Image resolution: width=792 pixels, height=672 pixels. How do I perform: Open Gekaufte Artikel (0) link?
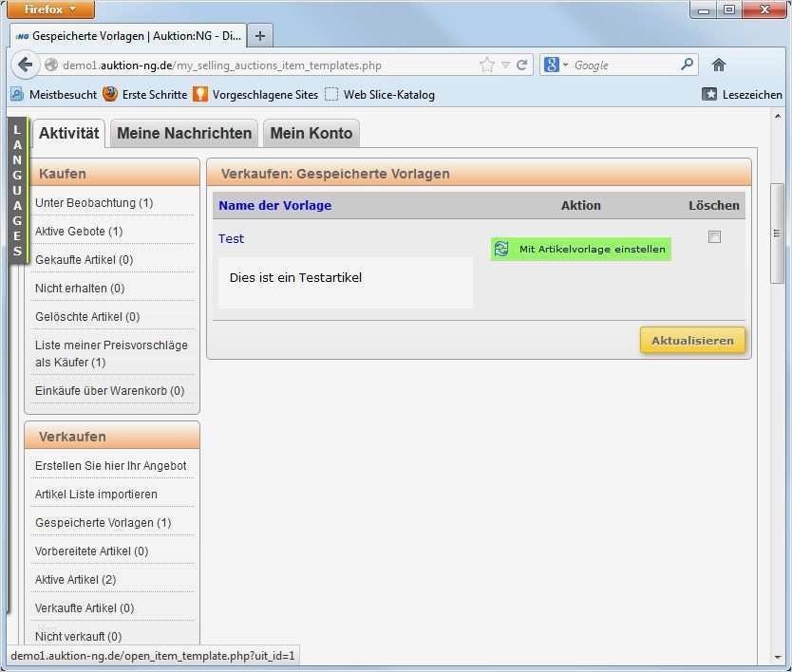pyautogui.click(x=84, y=259)
